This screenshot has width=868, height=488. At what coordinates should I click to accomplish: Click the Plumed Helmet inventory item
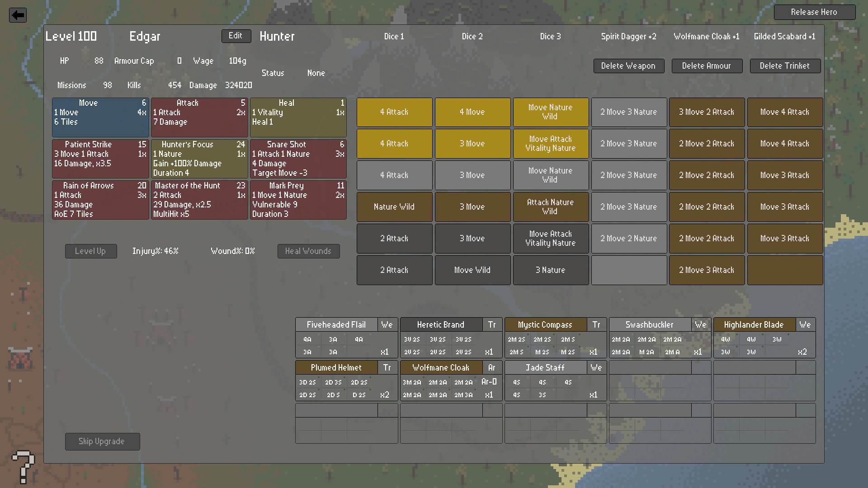pos(336,368)
